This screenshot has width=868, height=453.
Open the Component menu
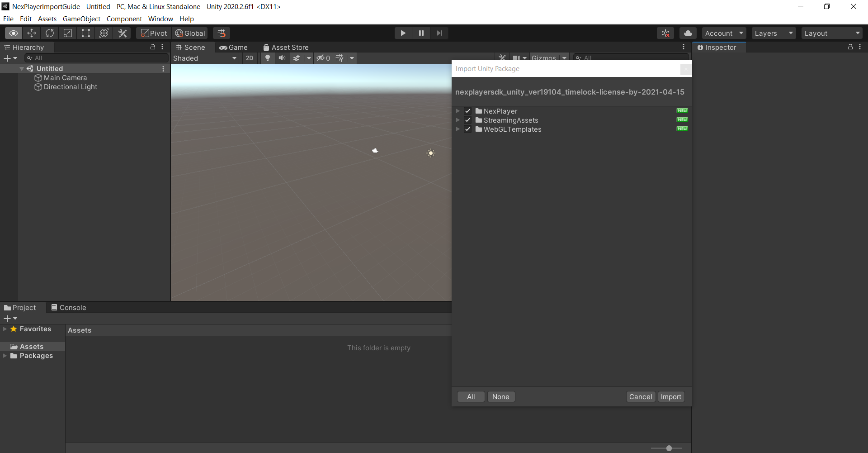coord(124,19)
